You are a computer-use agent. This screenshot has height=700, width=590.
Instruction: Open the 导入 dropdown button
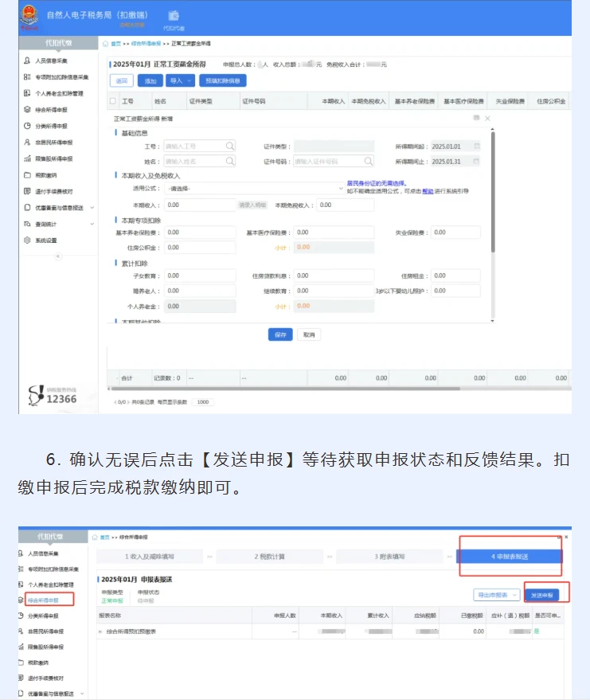180,80
